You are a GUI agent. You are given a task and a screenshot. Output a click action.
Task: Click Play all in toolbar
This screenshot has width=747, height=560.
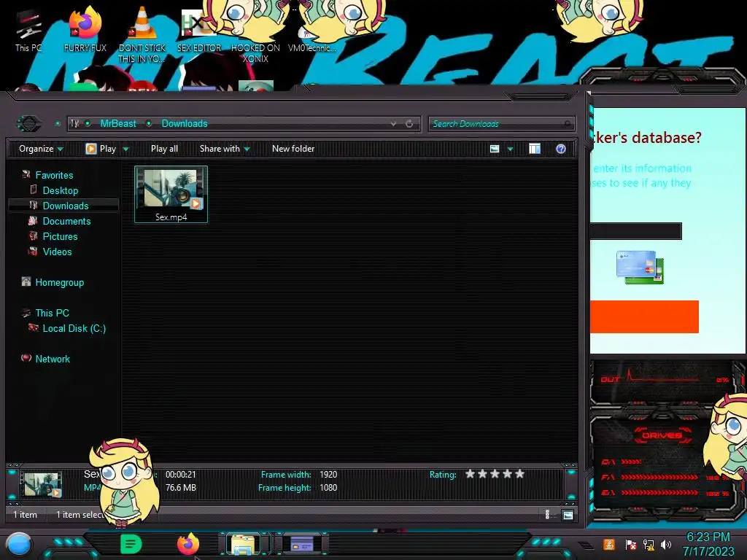point(164,149)
